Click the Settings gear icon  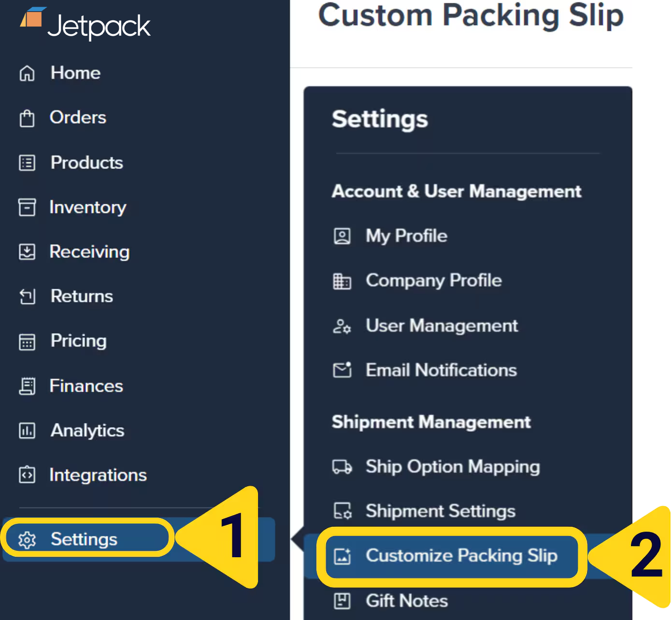tap(28, 539)
